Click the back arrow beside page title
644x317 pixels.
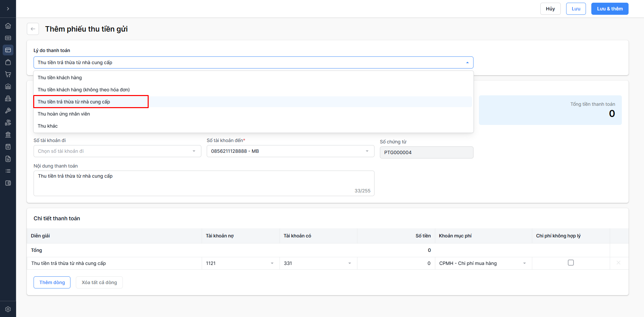tap(33, 29)
